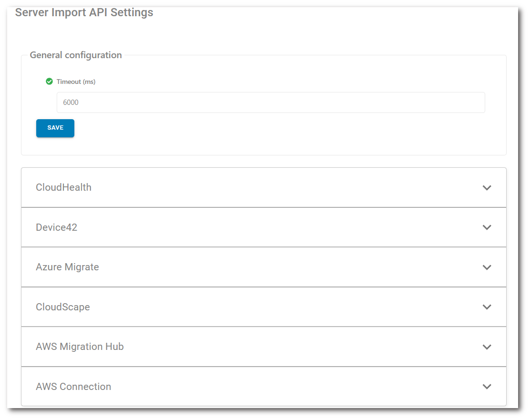Click the AWS Connection chevron icon
Screen dimensions: 530x420
tap(487, 387)
